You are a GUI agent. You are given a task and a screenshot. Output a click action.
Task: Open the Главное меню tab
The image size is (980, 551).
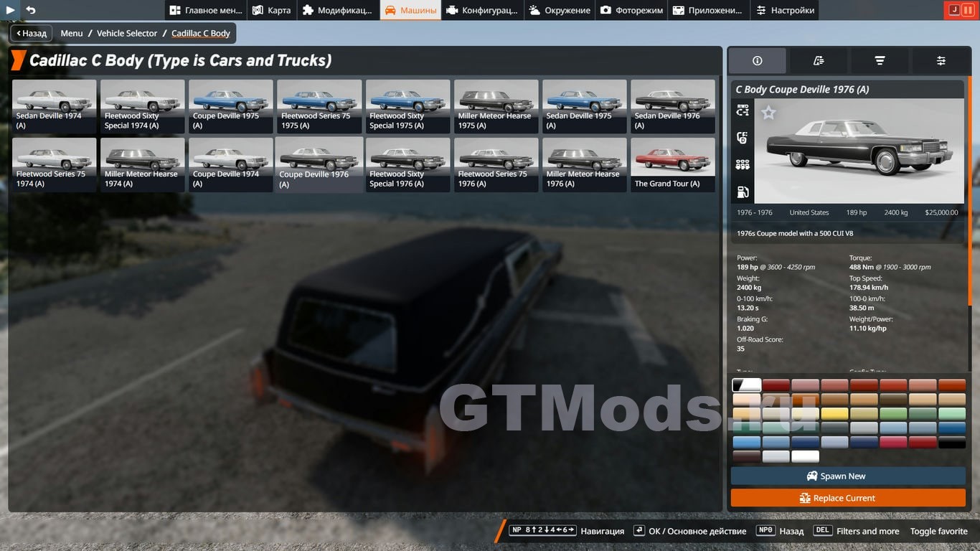pos(206,10)
